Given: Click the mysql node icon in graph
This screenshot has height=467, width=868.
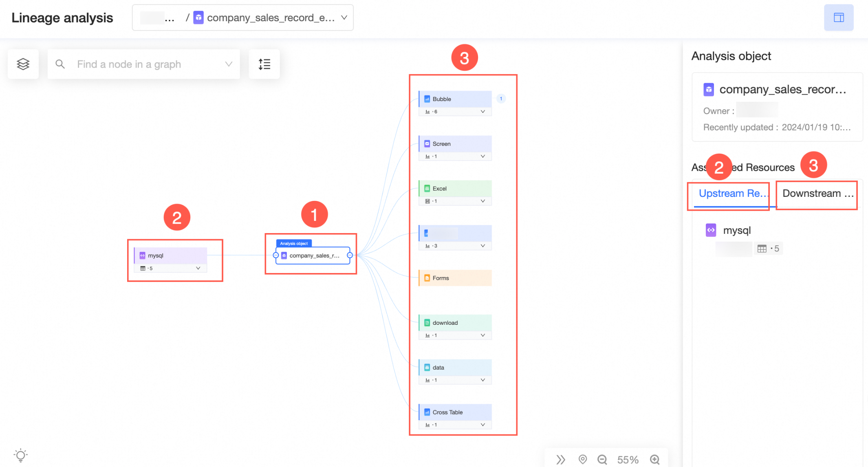Looking at the screenshot, I should 142,256.
